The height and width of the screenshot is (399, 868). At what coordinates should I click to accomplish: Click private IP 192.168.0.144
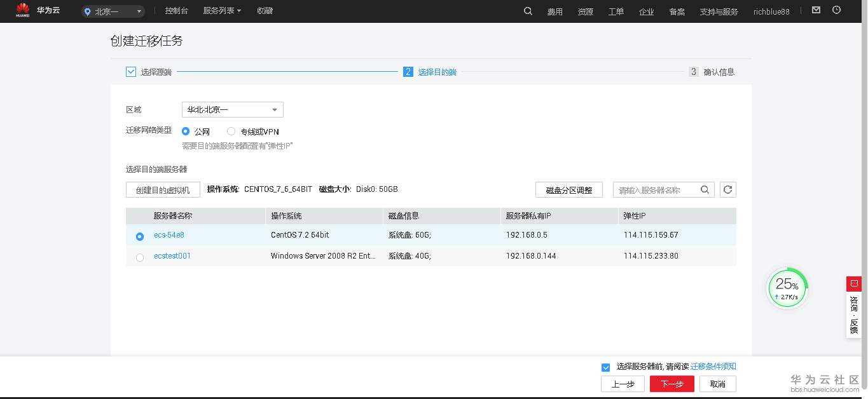(x=531, y=256)
